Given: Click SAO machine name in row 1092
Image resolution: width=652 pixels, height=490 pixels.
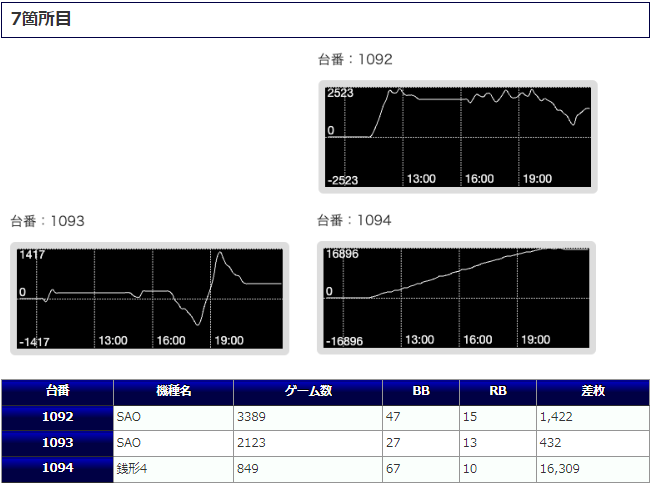Looking at the screenshot, I should 128,417.
